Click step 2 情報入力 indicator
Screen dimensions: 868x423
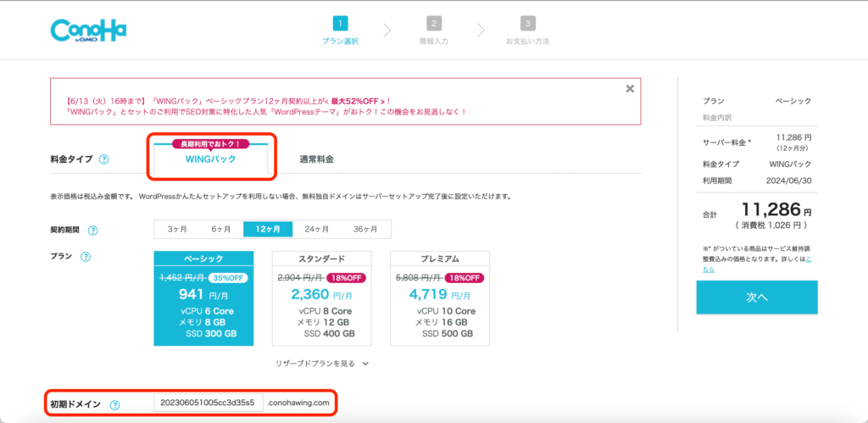(434, 31)
